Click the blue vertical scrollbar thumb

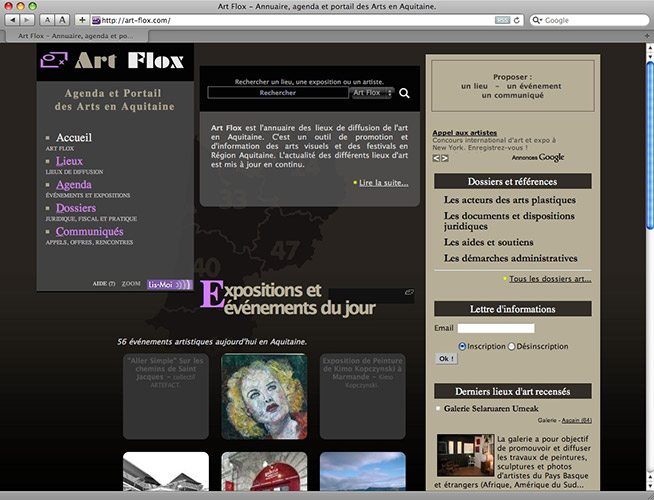pyautogui.click(x=650, y=145)
